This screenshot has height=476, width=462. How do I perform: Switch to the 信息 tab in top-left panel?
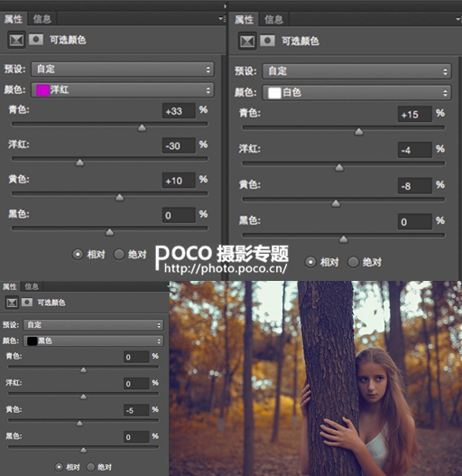pos(42,19)
